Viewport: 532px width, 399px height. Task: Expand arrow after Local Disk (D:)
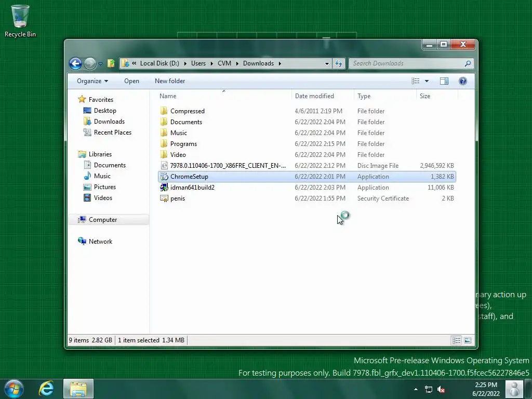click(185, 63)
